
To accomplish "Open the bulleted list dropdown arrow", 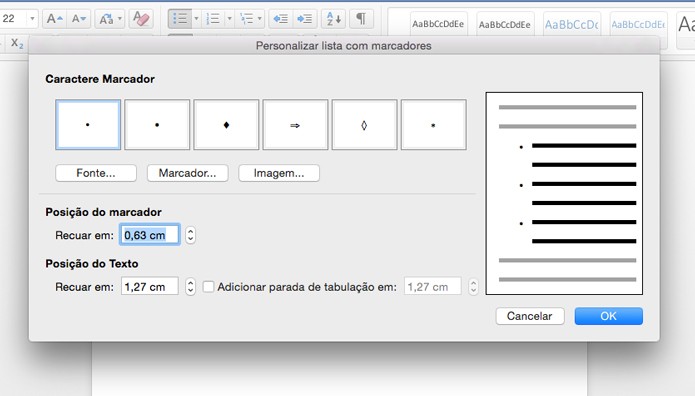I will click(196, 19).
